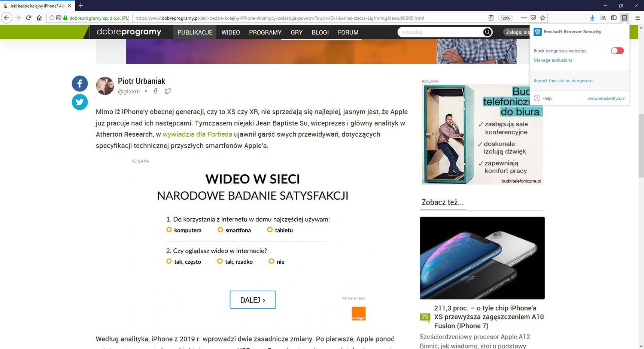Click the author's avatar photo

point(105,86)
